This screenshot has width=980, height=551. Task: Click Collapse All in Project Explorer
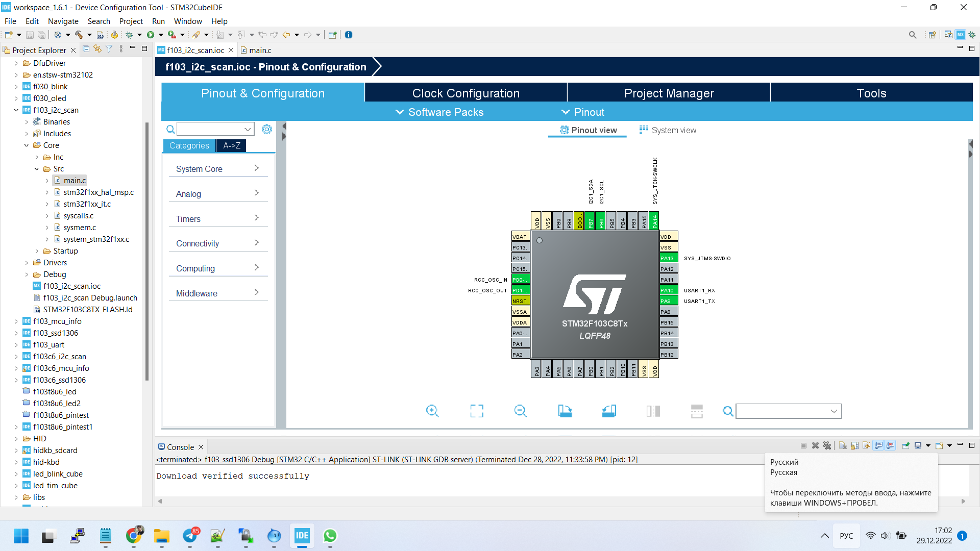[x=86, y=49]
